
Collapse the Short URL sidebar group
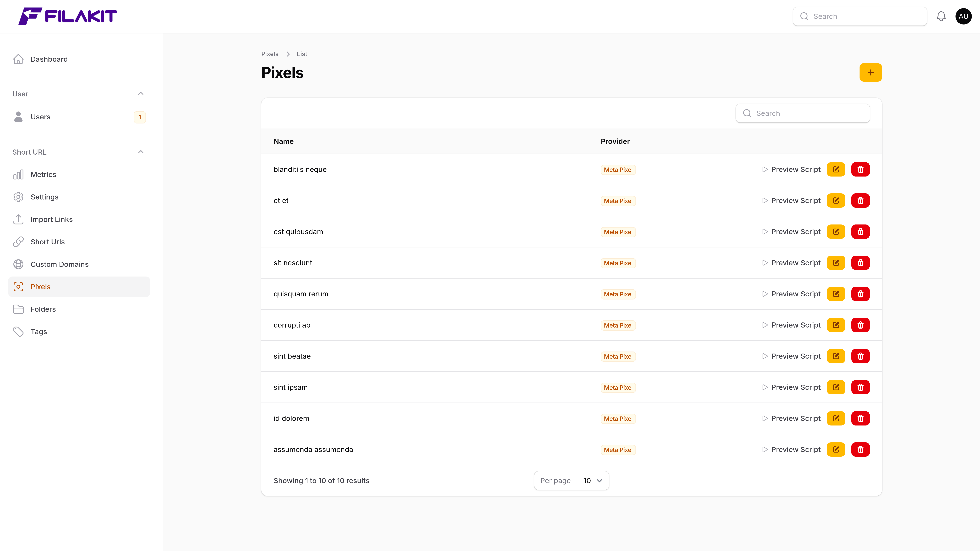(x=141, y=152)
